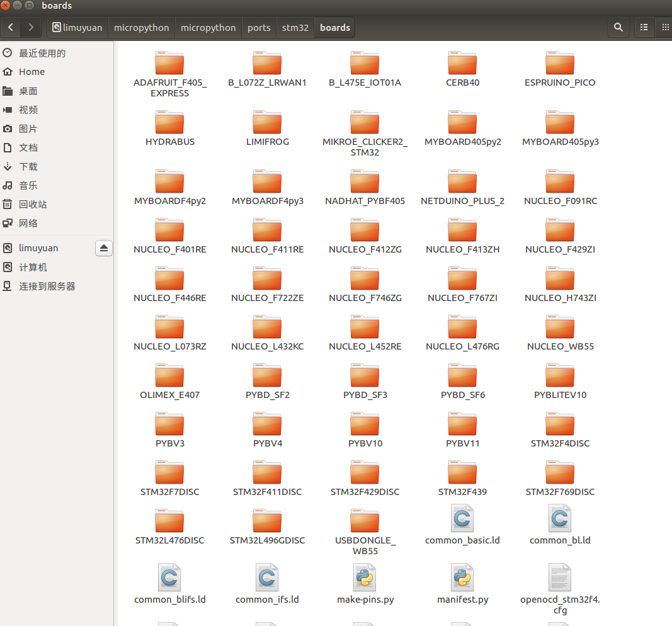Open 视频 in the sidebar
Image resolution: width=672 pixels, height=626 pixels.
tap(57, 110)
